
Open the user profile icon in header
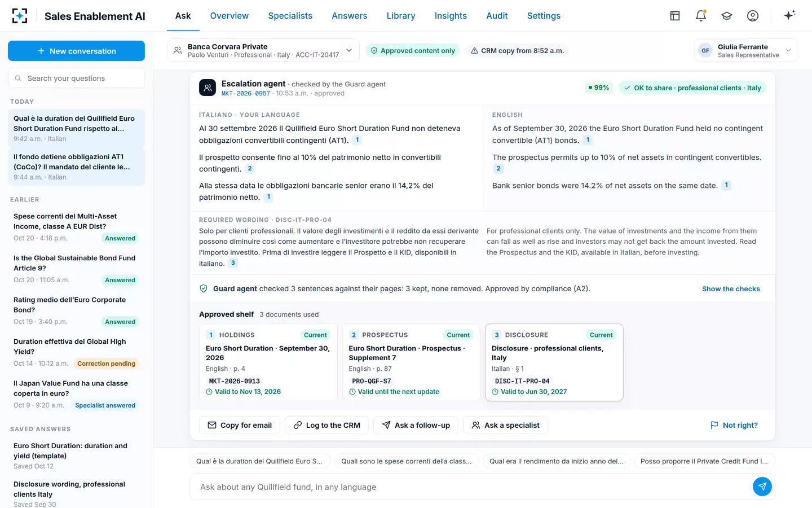point(753,16)
